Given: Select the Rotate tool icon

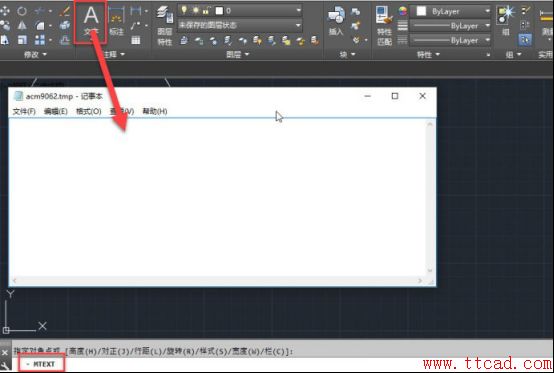Looking at the screenshot, I should click(x=22, y=11).
